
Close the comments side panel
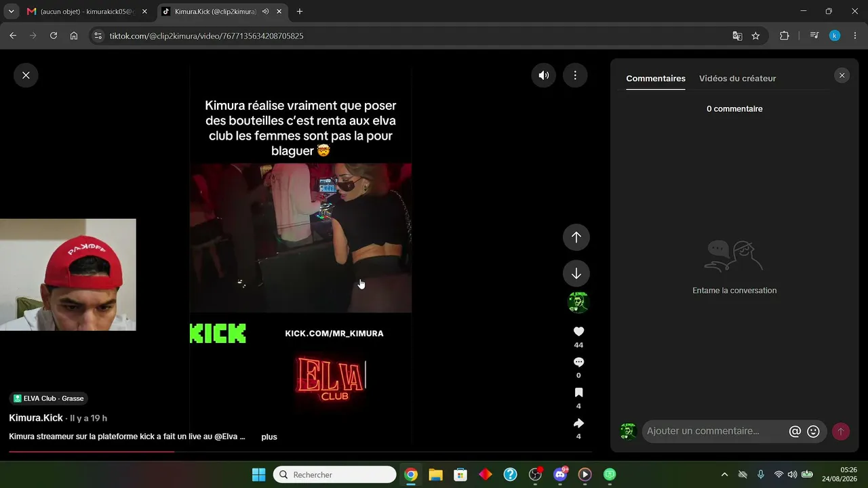(842, 75)
